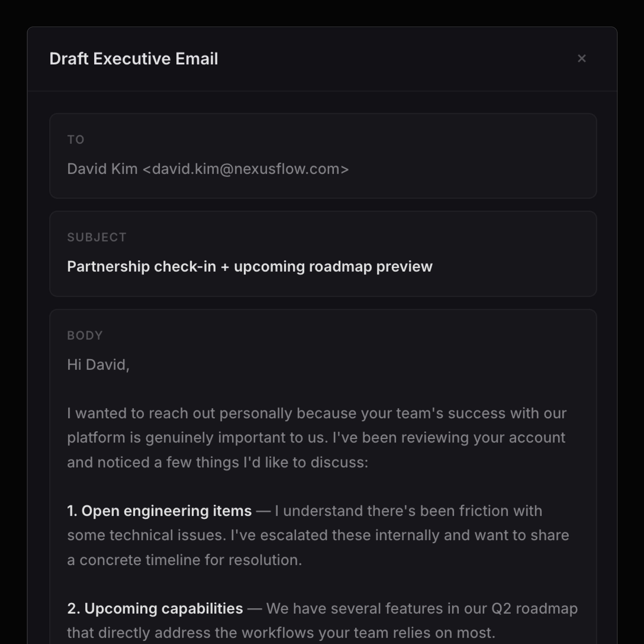The height and width of the screenshot is (644, 644).
Task: Click the BODY section label
Action: coord(85,335)
